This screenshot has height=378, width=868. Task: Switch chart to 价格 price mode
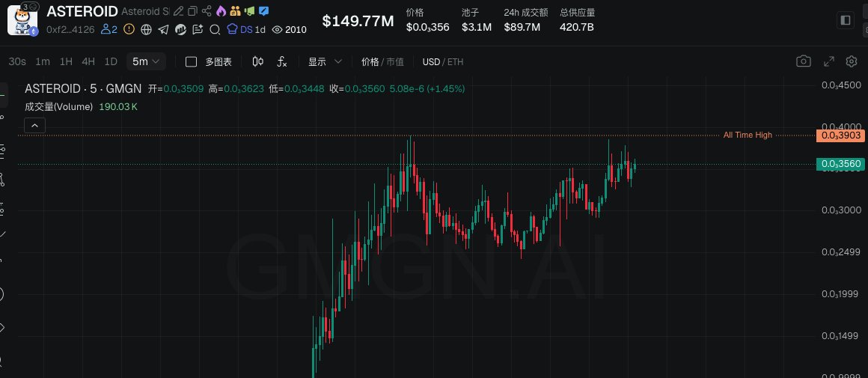[x=370, y=62]
